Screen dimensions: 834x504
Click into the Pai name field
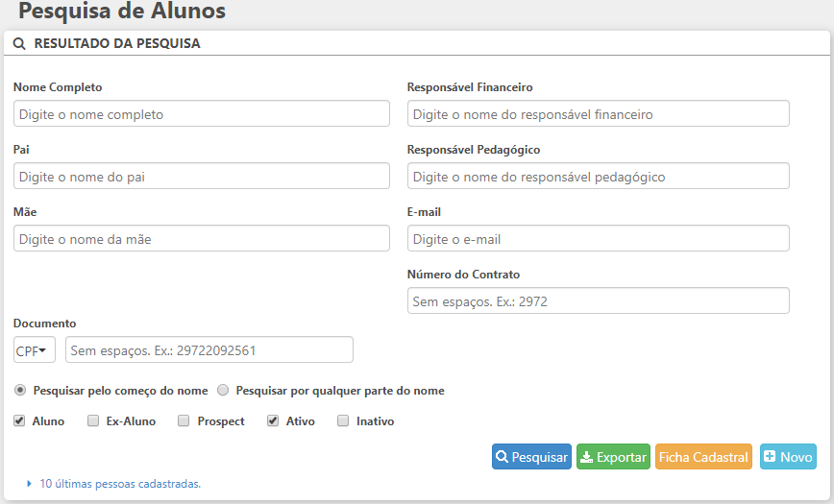point(202,177)
